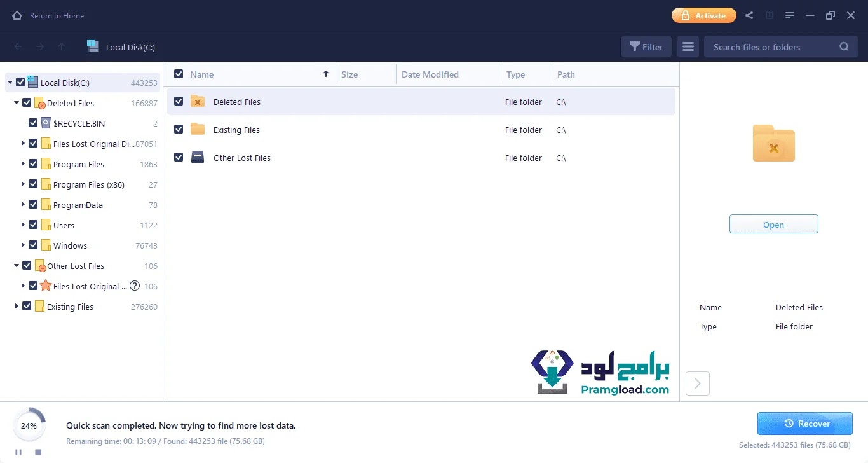Sort by the Name column header
The image size is (868, 463).
coord(201,74)
